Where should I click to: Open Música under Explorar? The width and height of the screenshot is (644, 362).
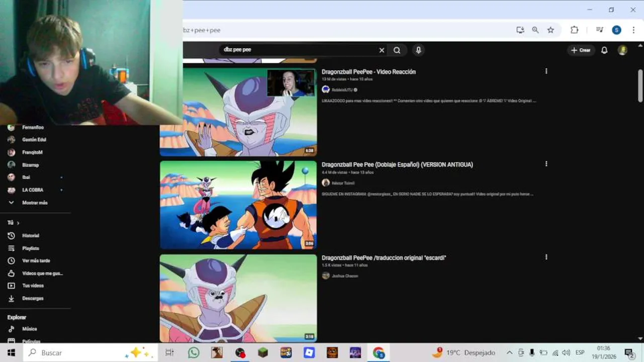29,329
